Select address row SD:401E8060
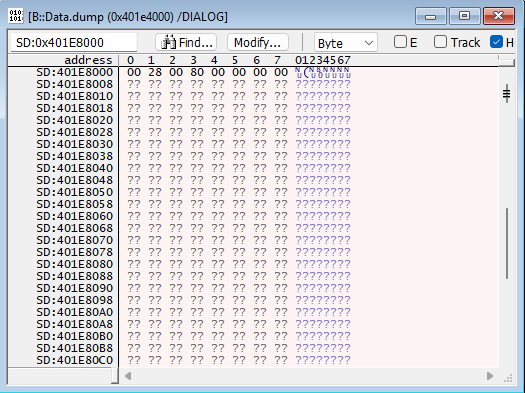This screenshot has width=525, height=393. click(x=75, y=216)
